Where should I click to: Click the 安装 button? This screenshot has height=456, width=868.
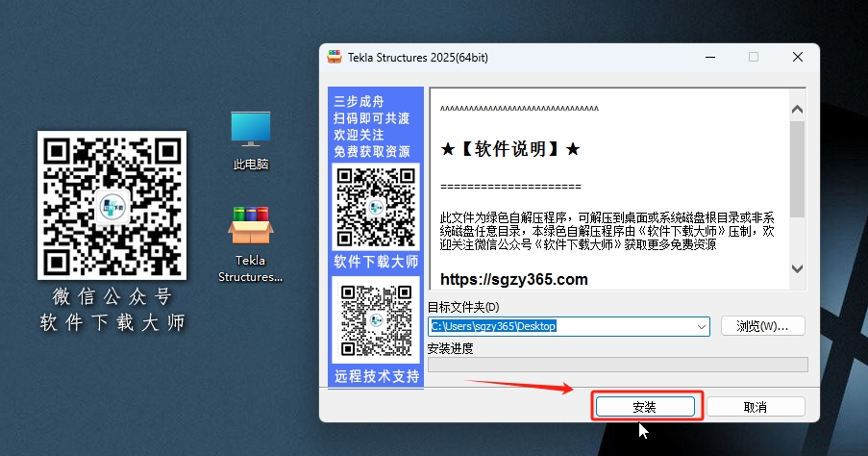pyautogui.click(x=645, y=407)
